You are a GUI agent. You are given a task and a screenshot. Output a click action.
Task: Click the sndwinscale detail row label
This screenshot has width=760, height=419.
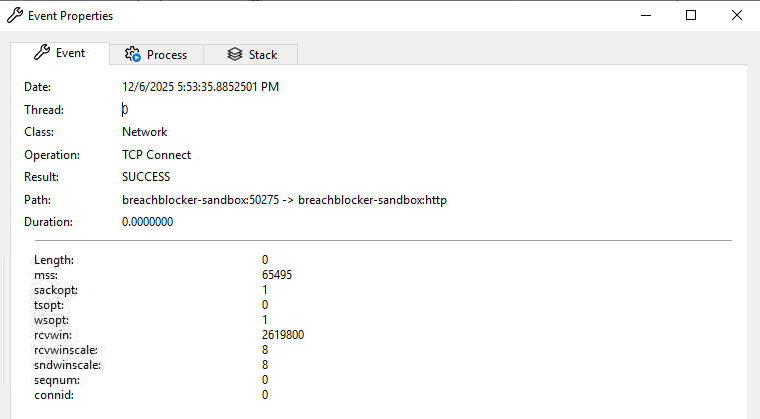coord(67,365)
